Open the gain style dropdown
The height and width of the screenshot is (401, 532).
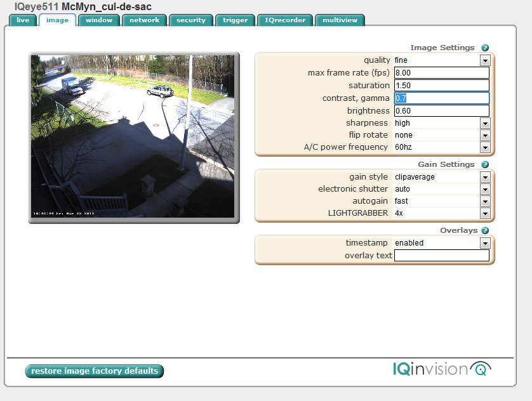[x=484, y=177]
